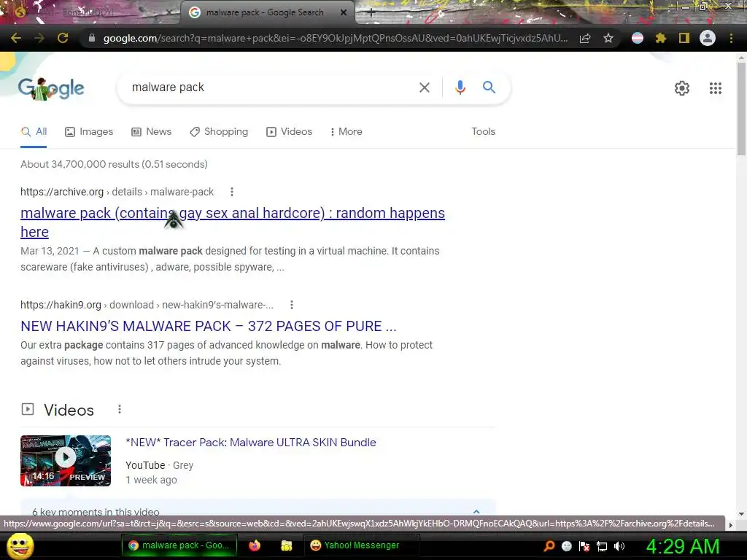The width and height of the screenshot is (747, 560).
Task: Click the smiley Start button
Action: (x=20, y=546)
